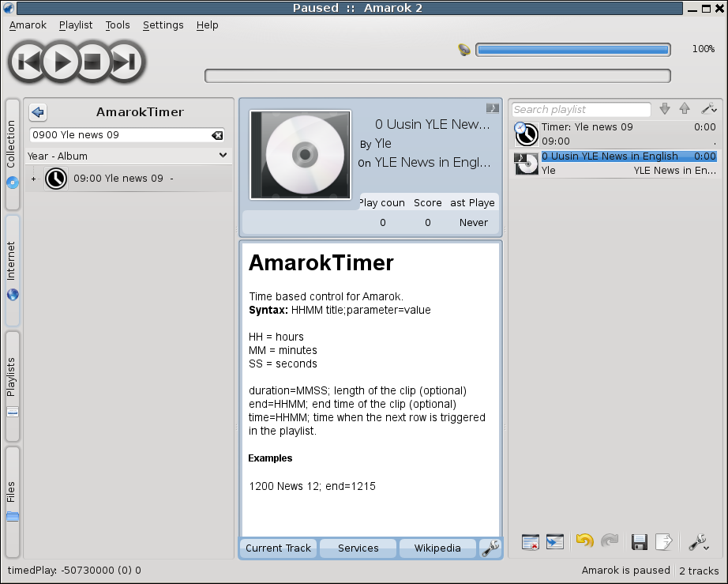Show the Services applet
Viewport: 728px width, 584px height.
pos(358,548)
